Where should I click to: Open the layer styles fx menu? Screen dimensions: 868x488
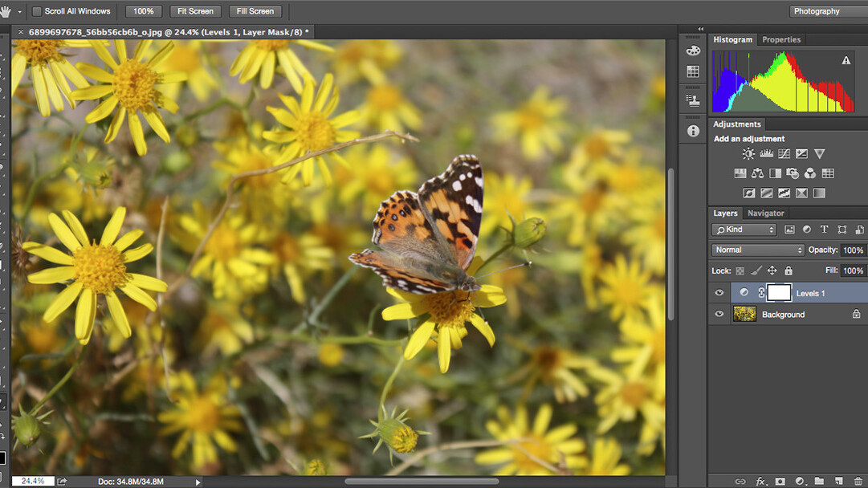[x=760, y=482]
